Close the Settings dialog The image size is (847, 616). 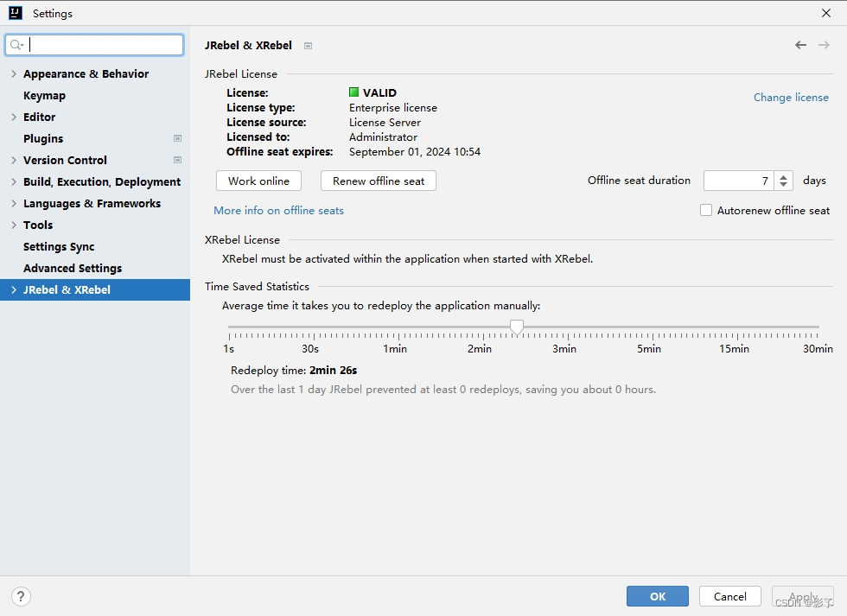click(826, 13)
